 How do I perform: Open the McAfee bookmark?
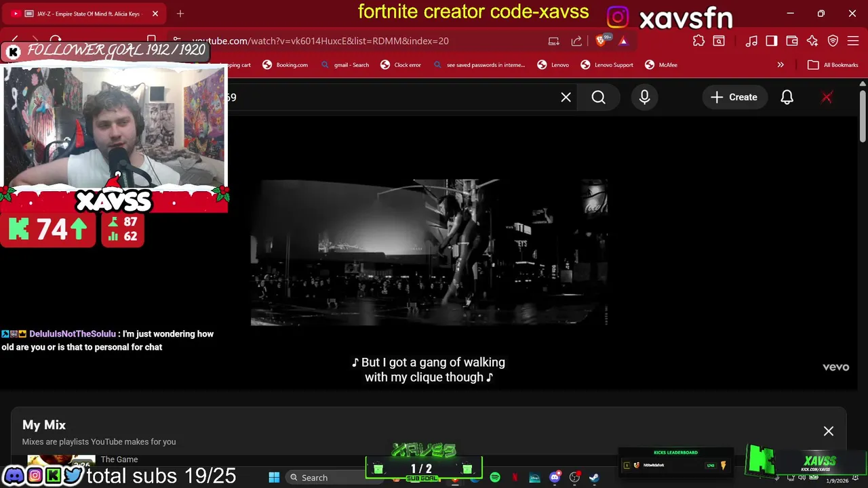click(x=661, y=65)
